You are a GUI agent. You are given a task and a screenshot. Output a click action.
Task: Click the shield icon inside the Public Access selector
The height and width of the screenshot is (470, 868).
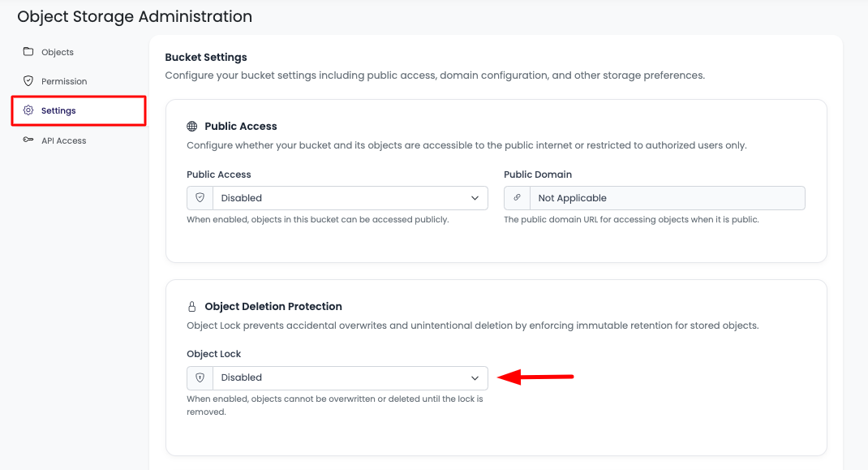coord(199,197)
